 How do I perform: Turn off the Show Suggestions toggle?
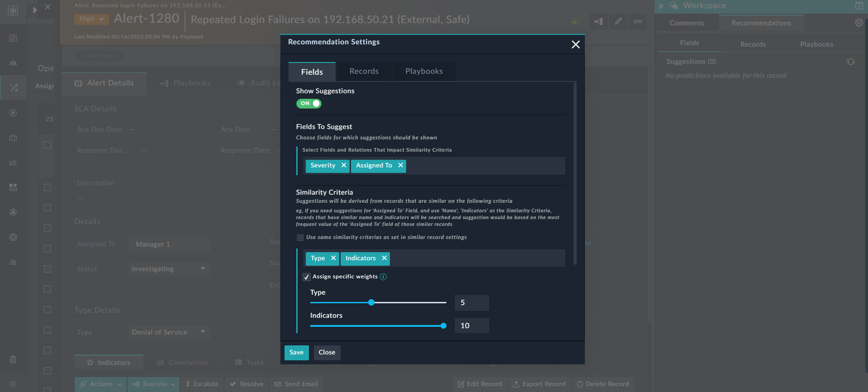pos(308,104)
